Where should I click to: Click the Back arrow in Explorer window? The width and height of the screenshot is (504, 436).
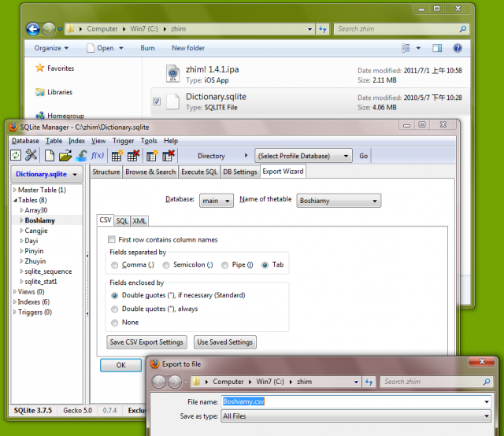[33, 29]
